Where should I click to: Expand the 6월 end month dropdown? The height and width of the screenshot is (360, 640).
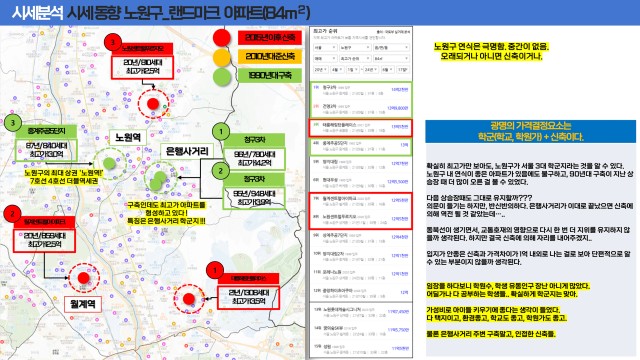[387, 70]
